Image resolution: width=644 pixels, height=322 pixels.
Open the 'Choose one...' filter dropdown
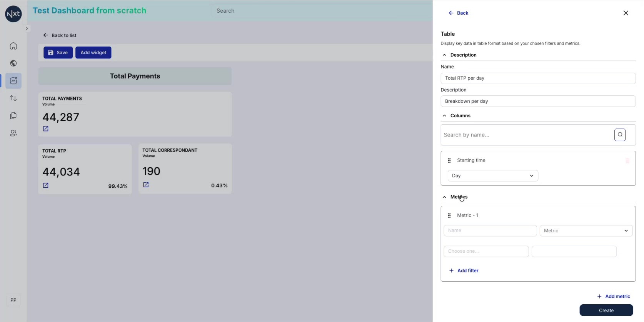pyautogui.click(x=486, y=251)
